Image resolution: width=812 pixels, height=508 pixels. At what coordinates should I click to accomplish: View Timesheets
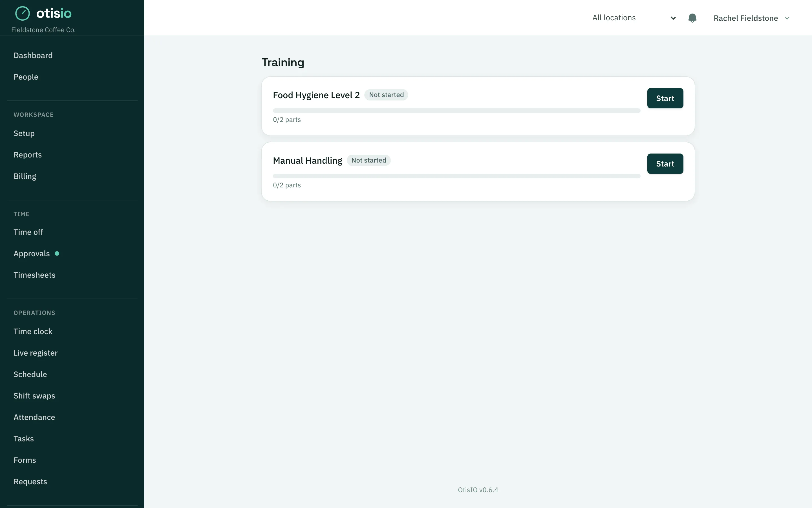pos(35,275)
